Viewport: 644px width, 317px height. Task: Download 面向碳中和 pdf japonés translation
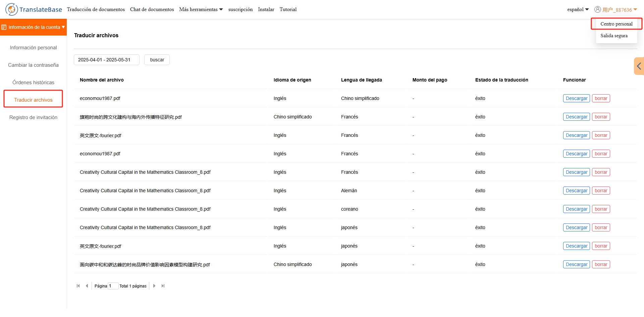click(x=577, y=264)
